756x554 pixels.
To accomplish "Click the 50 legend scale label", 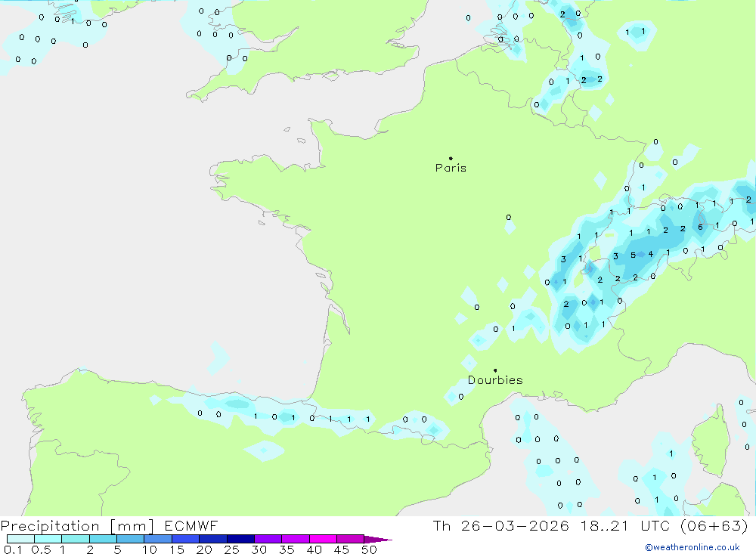I will (x=370, y=549).
